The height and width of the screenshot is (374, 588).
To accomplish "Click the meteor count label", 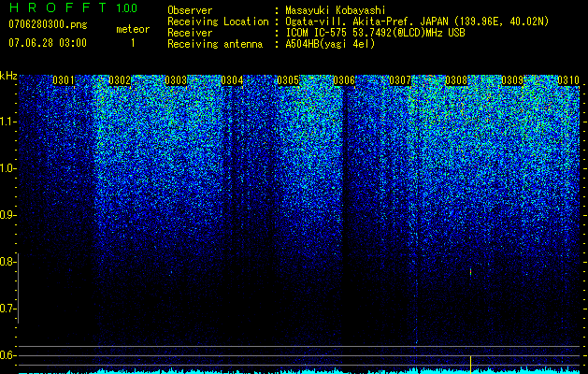I will click(133, 29).
